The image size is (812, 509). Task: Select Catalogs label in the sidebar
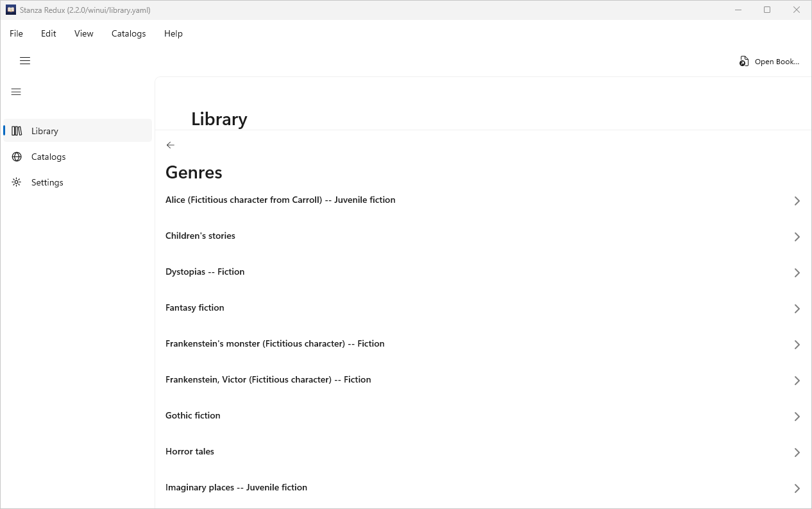tap(49, 157)
